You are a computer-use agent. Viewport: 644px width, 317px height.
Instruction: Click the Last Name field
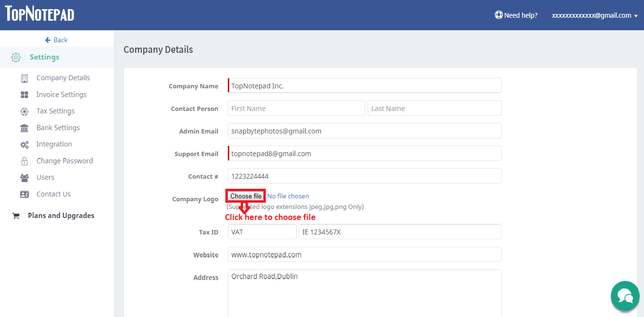pos(434,108)
